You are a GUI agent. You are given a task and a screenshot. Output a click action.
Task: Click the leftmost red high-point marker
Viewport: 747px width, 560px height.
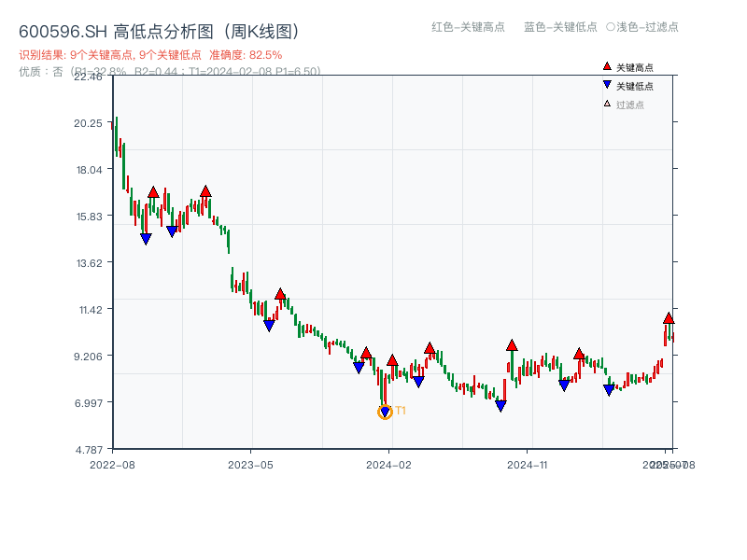153,192
